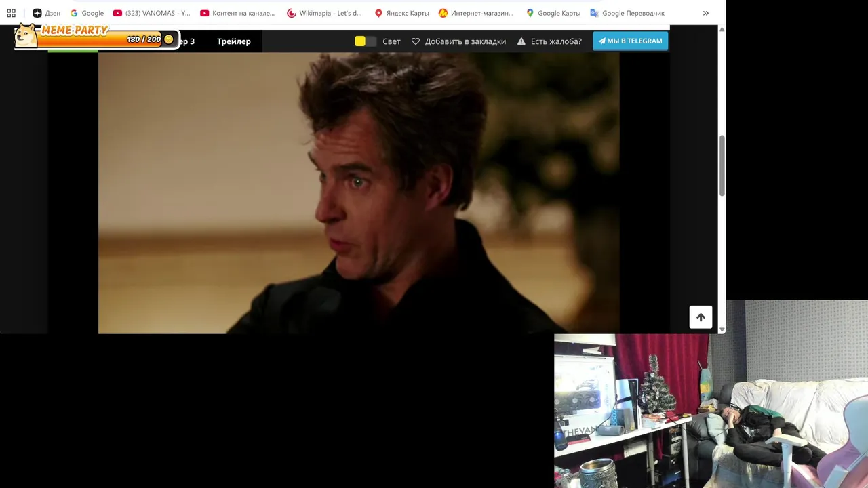The width and height of the screenshot is (868, 488).
Task: Click the scrollbar up arrow
Action: pyautogui.click(x=722, y=30)
